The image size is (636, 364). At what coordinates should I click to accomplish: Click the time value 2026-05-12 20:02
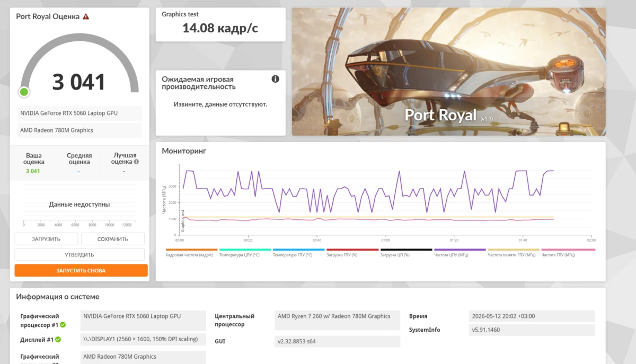click(532, 316)
